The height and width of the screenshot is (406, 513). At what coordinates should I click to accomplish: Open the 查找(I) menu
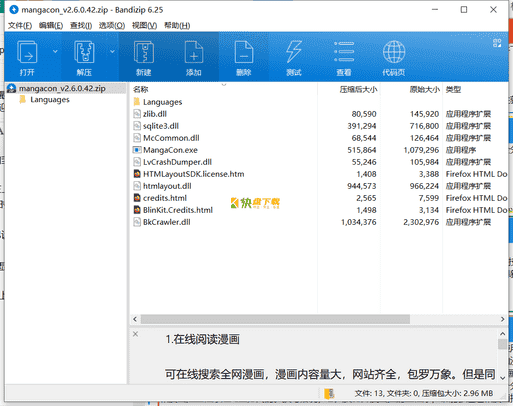click(x=81, y=25)
